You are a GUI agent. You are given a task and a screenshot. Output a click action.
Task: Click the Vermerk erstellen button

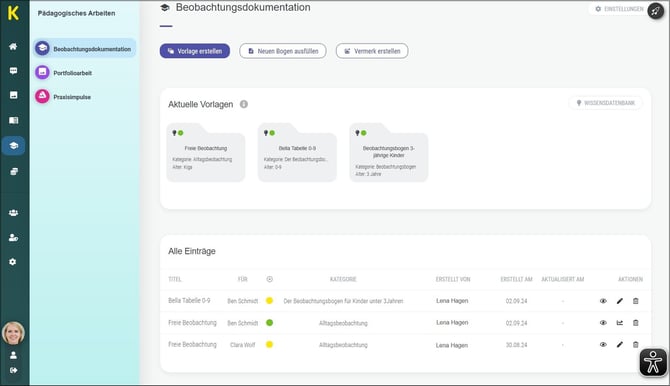point(372,51)
